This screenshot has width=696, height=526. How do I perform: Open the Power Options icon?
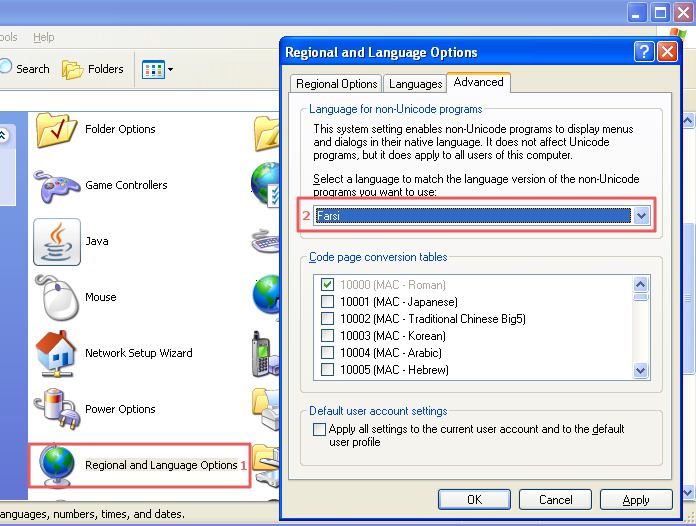(57, 409)
